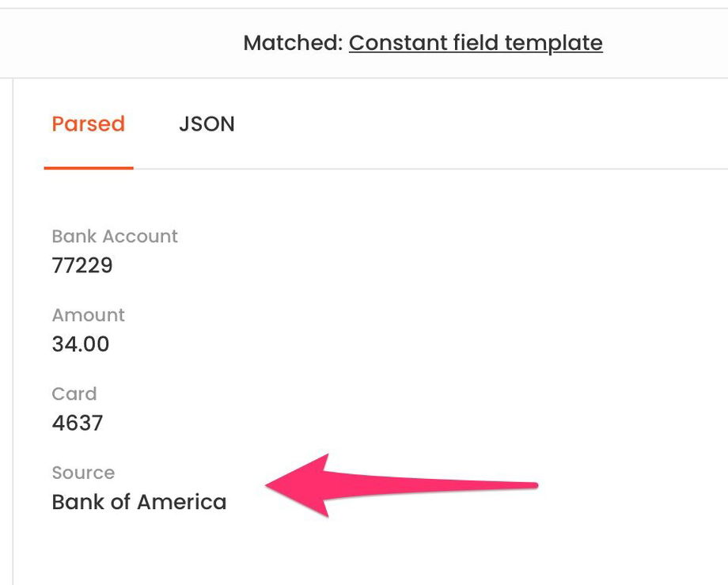Select the Parsed tab
Viewport: 728px width, 585px height.
[88, 124]
